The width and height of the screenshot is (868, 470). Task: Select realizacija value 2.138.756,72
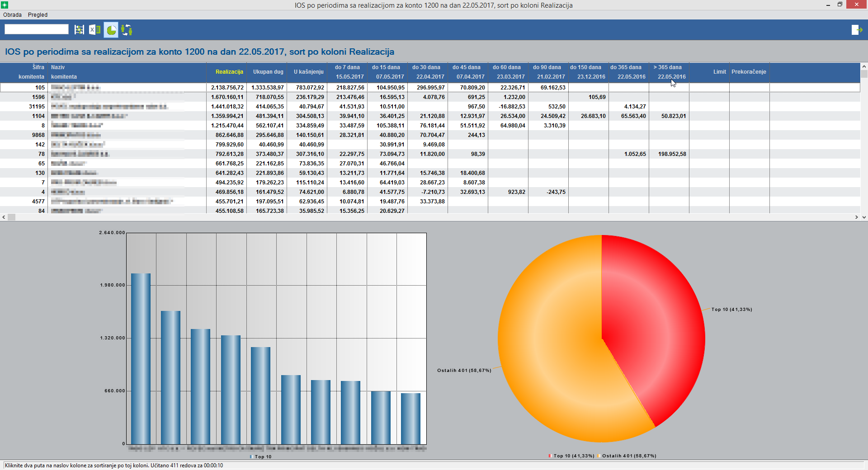pyautogui.click(x=227, y=88)
